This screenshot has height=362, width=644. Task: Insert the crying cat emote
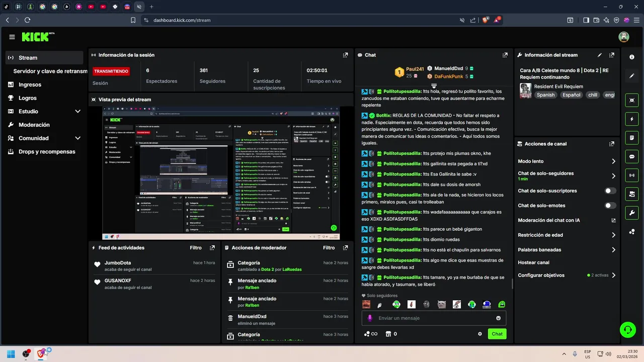441,304
